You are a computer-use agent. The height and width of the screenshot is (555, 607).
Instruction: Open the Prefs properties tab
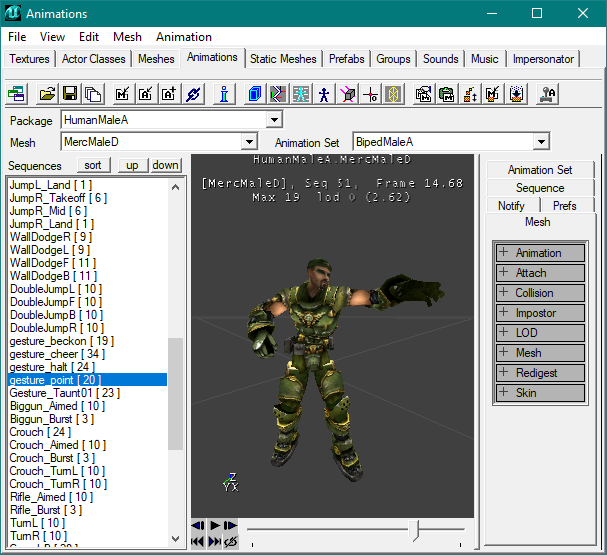[x=564, y=206]
